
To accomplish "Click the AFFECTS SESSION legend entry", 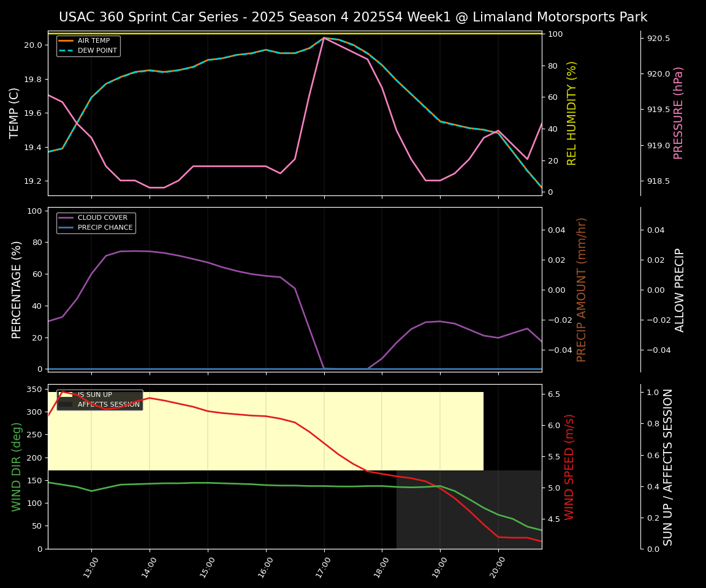I will (108, 405).
